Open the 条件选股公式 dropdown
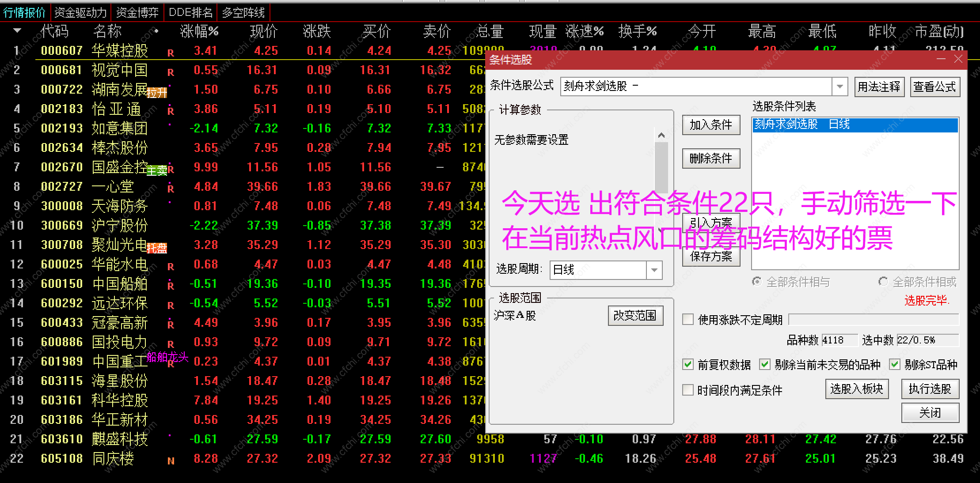 pyautogui.click(x=839, y=87)
